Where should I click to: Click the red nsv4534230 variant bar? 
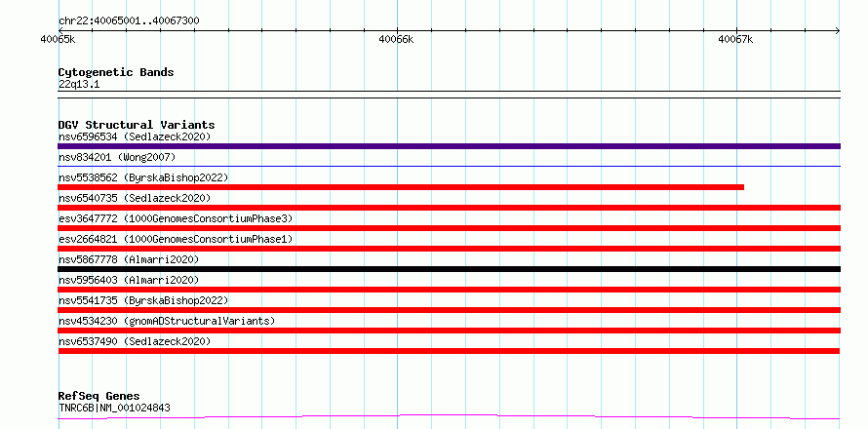click(449, 331)
